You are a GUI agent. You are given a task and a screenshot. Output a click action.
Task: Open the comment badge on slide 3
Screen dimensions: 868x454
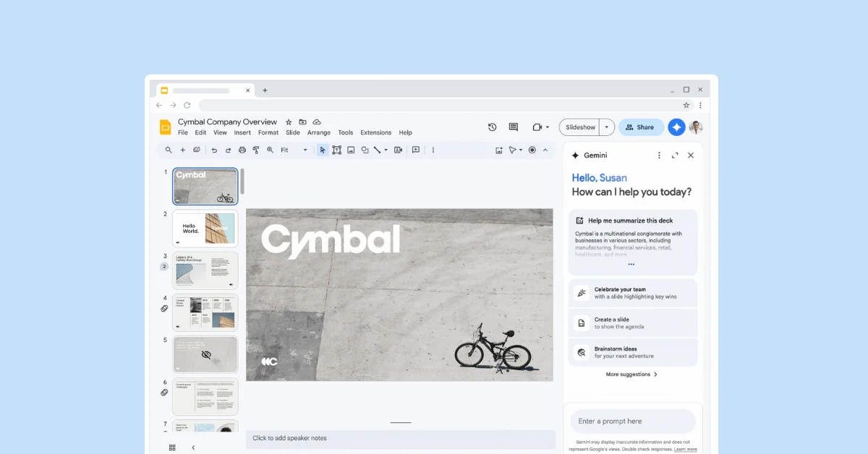164,267
